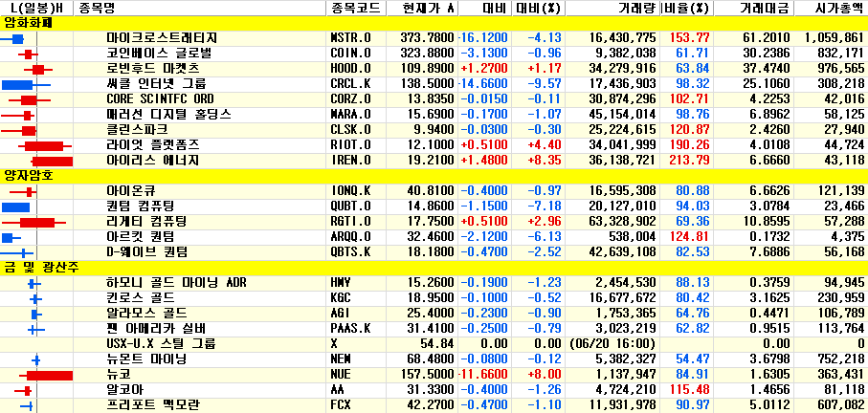
Task: Click ticker code CRCL.K
Action: click(350, 84)
